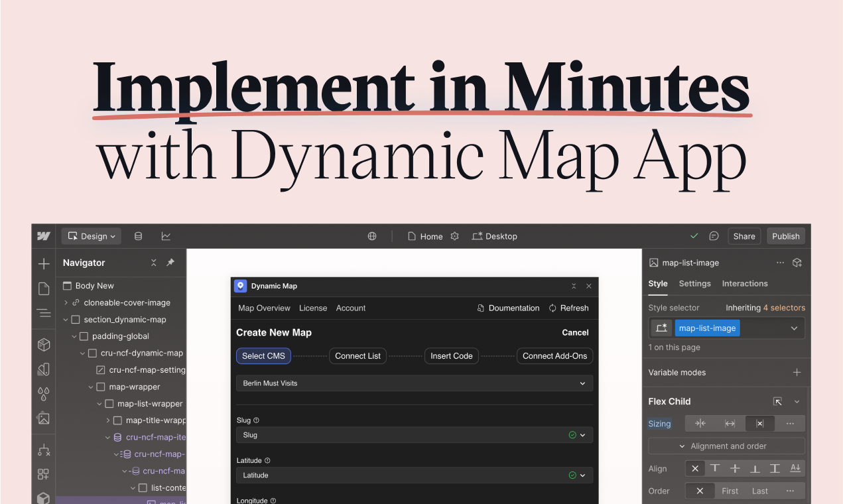The image size is (843, 504).
Task: Click Cancel in Create New Map
Action: [x=575, y=332]
